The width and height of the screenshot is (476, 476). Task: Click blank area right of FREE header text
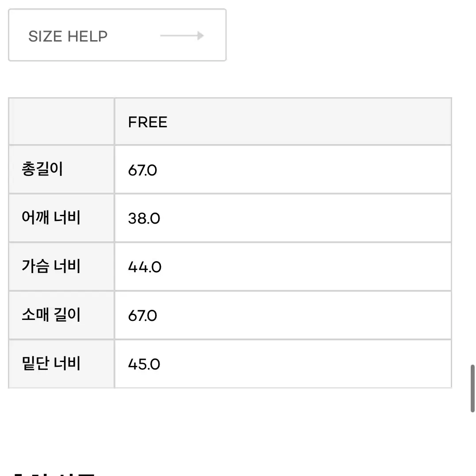[310, 122]
